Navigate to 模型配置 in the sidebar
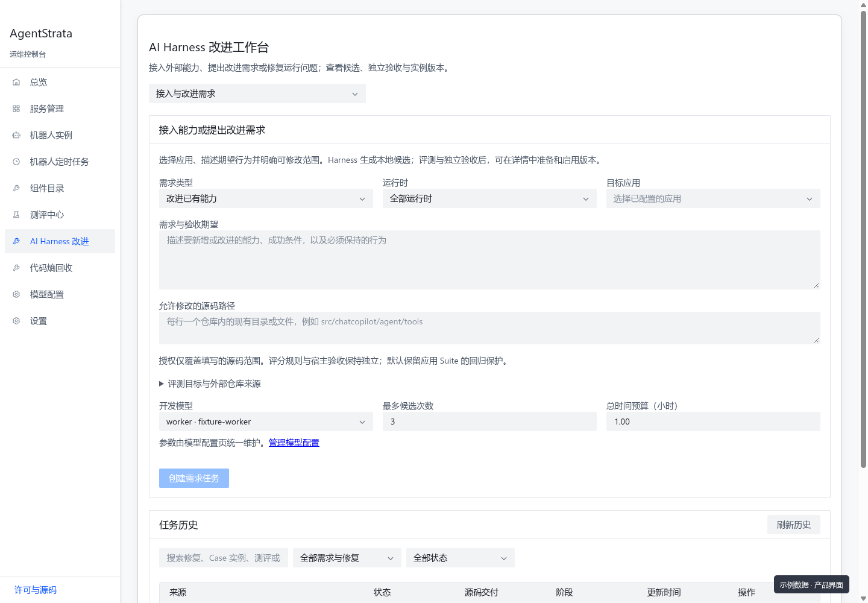 [x=60, y=294]
